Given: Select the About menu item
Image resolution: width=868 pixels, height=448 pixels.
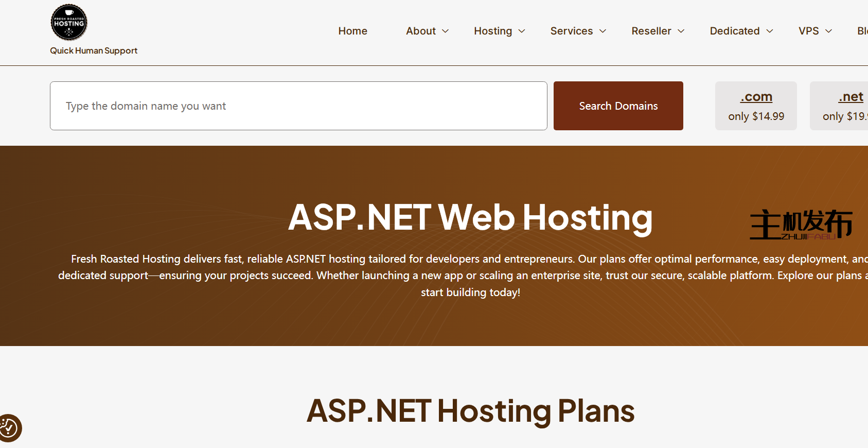Looking at the screenshot, I should pyautogui.click(x=420, y=31).
